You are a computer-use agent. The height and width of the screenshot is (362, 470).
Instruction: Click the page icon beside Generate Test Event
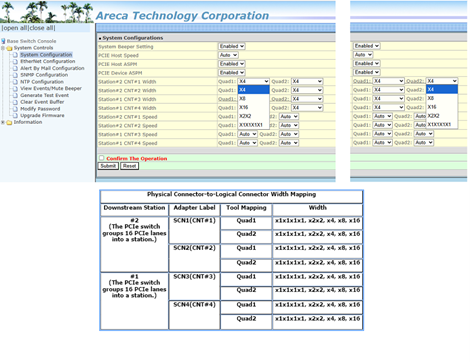(15, 95)
